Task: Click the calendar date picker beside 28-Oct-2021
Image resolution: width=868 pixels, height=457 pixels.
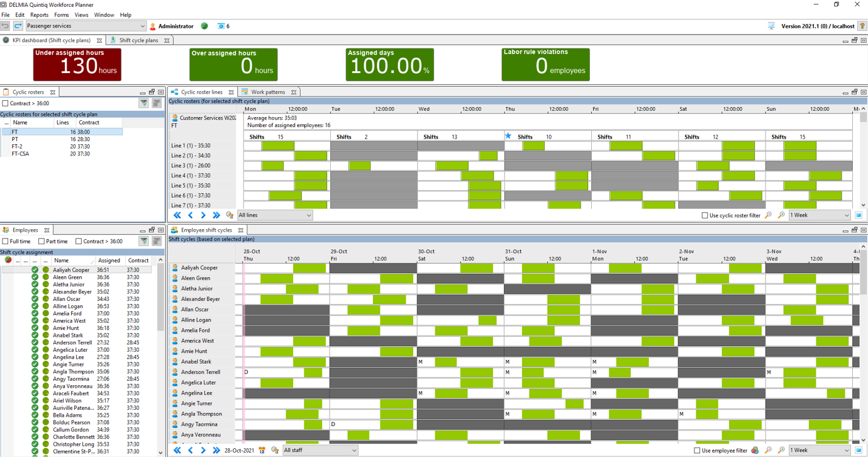Action: pyautogui.click(x=262, y=450)
